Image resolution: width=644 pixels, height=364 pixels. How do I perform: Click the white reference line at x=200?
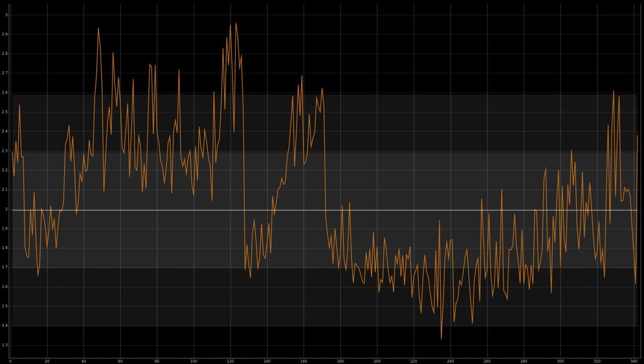point(377,210)
